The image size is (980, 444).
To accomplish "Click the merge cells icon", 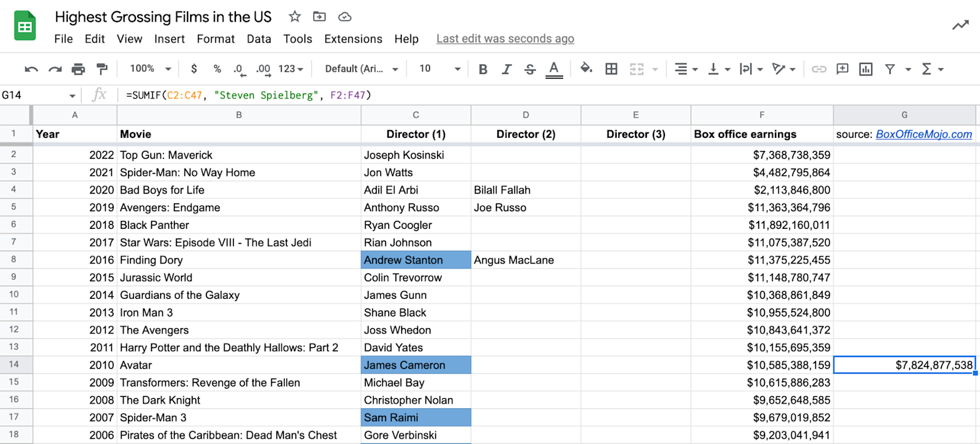I will [x=637, y=69].
